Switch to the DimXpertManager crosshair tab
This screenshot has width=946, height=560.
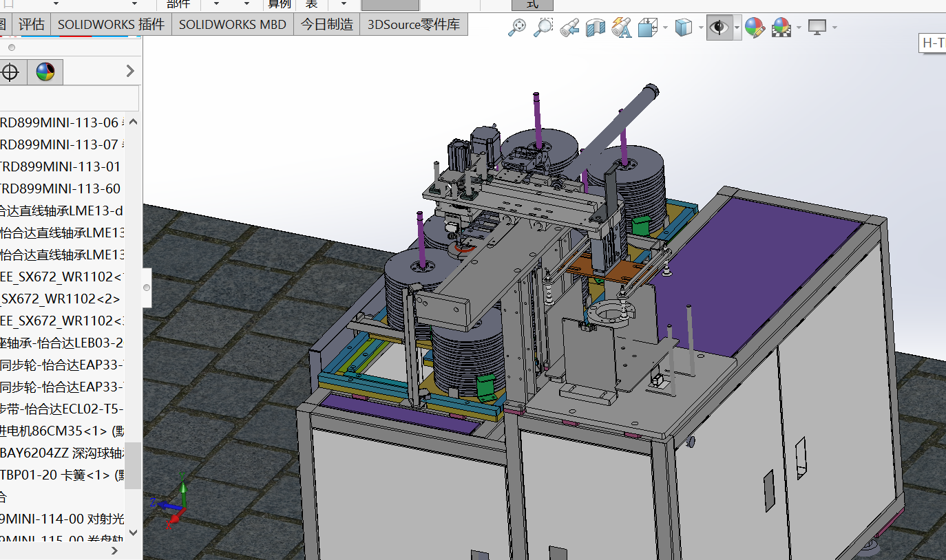10,72
